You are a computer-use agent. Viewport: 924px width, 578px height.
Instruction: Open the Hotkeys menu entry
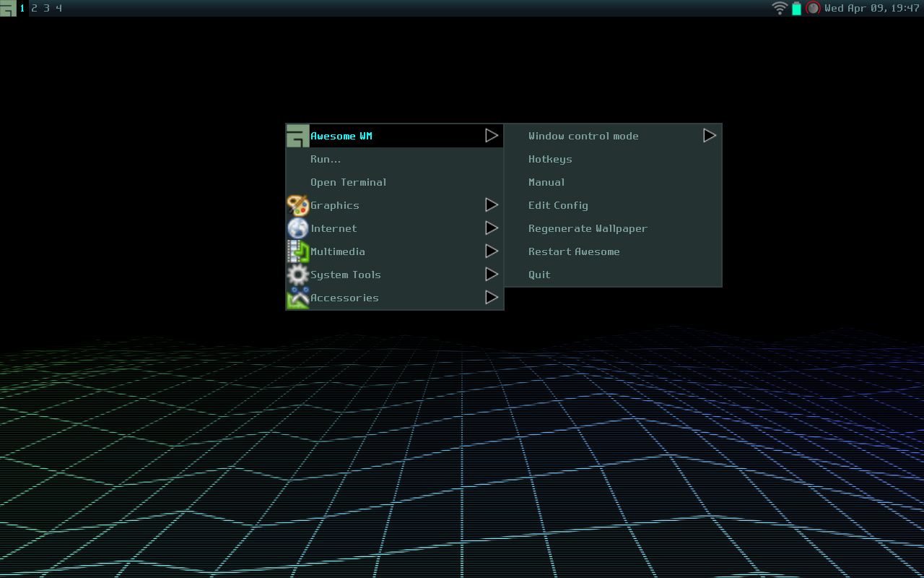613,159
